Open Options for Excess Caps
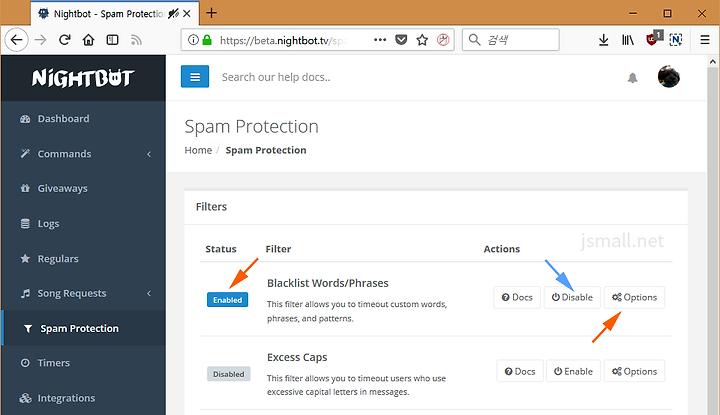 coord(634,371)
